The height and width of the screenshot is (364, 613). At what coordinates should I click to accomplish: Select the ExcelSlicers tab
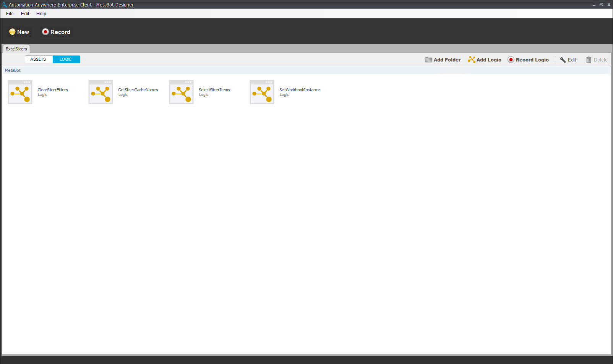pos(16,49)
